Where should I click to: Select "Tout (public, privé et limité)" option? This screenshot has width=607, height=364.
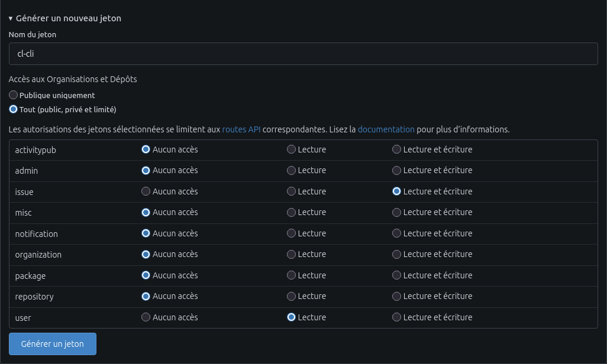(13, 109)
